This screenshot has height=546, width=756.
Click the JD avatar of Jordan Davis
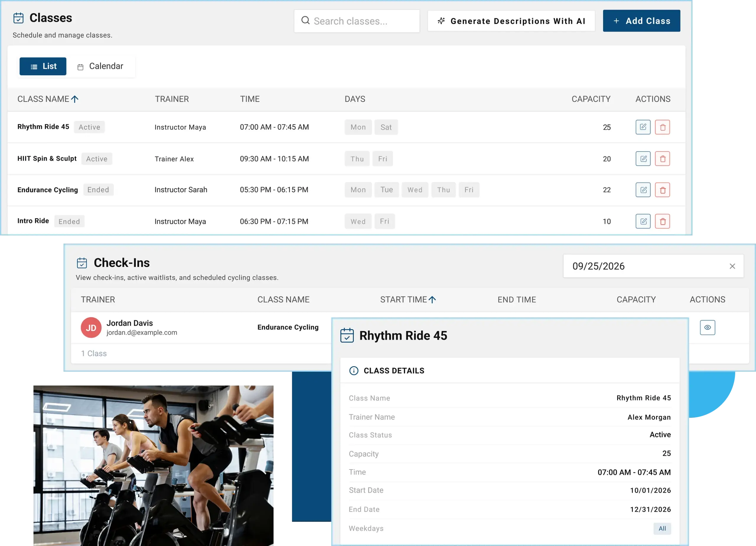pyautogui.click(x=91, y=328)
